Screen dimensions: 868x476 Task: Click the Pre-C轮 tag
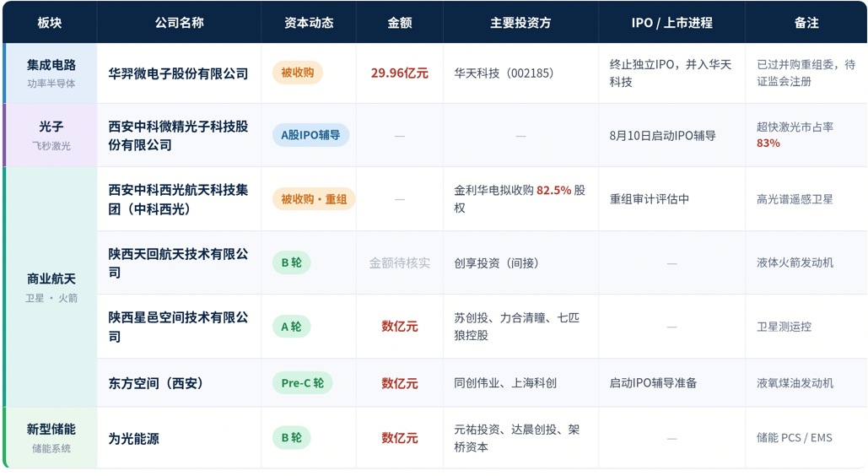(302, 383)
